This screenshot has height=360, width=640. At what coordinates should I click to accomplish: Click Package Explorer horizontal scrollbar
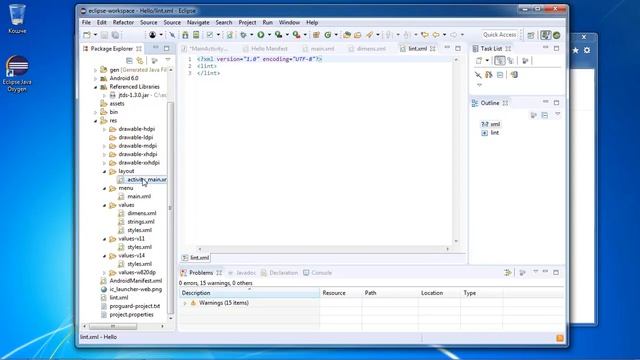tap(113, 327)
